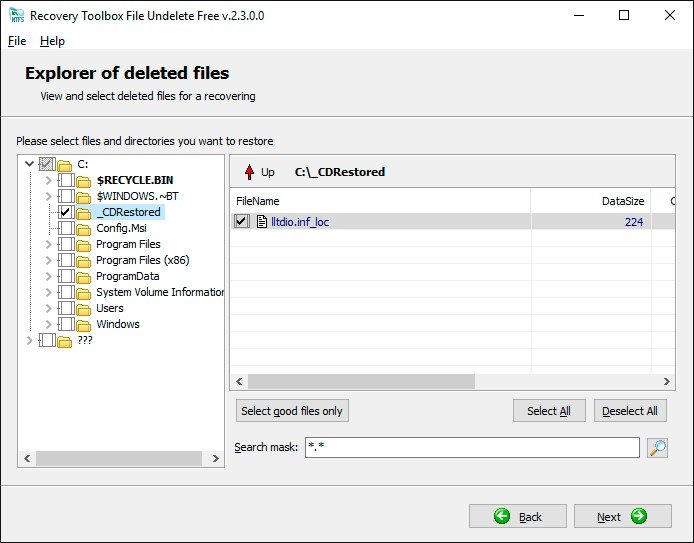Click the Recovery Toolbox app icon in the title bar
This screenshot has height=543, width=694.
pos(16,15)
